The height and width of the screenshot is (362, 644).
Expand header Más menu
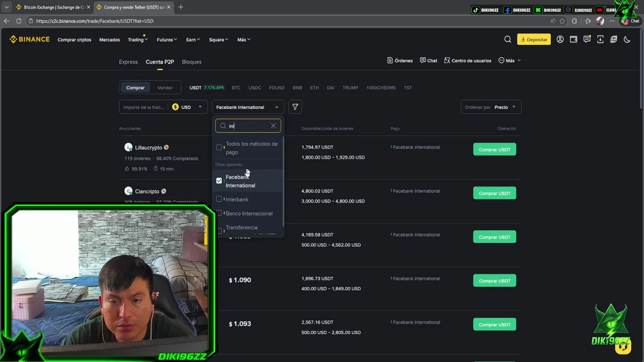[244, 40]
